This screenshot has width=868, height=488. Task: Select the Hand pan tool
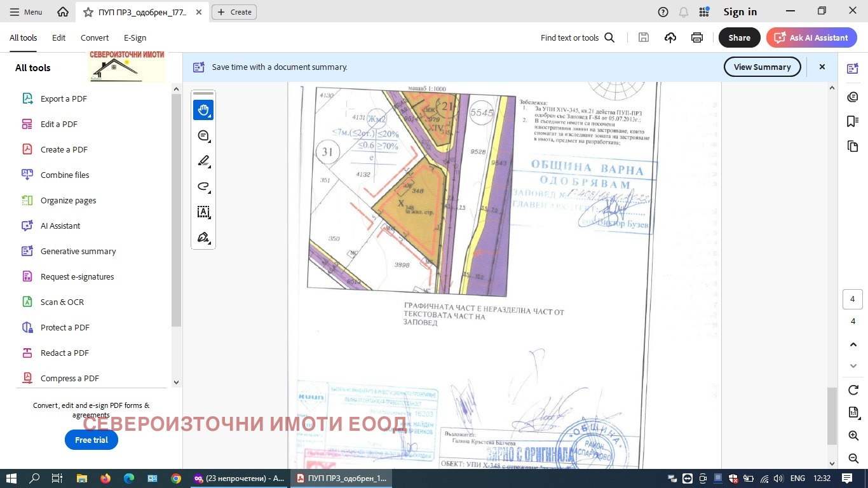[203, 110]
